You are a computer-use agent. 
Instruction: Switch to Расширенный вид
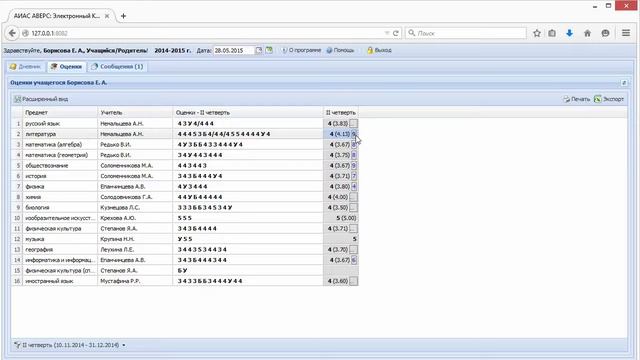click(x=41, y=99)
